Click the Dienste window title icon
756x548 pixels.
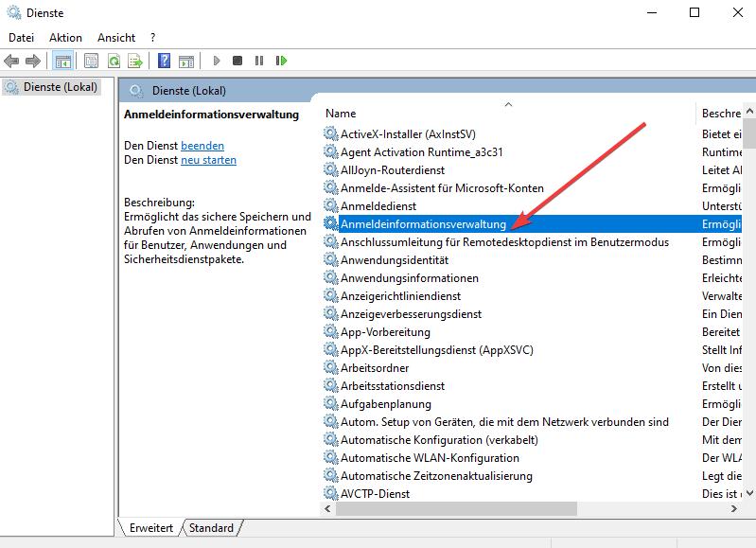14,12
